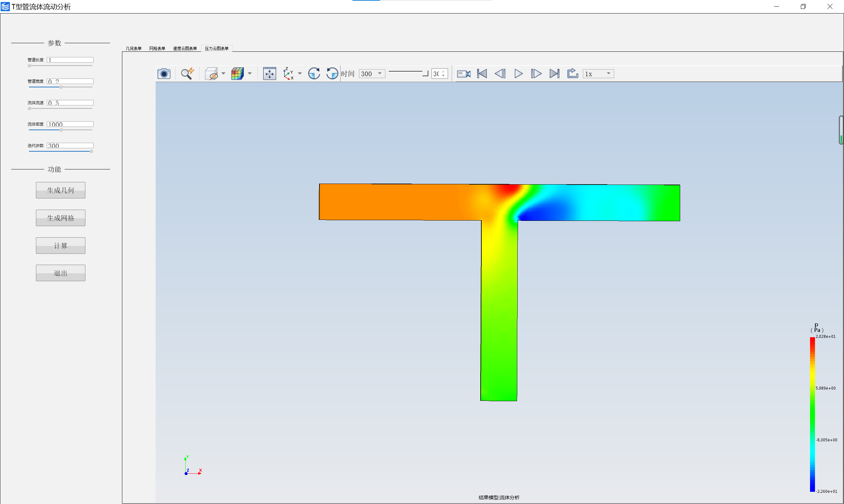Rotate view clockwise with the rotate icon
844x504 pixels.
point(314,74)
